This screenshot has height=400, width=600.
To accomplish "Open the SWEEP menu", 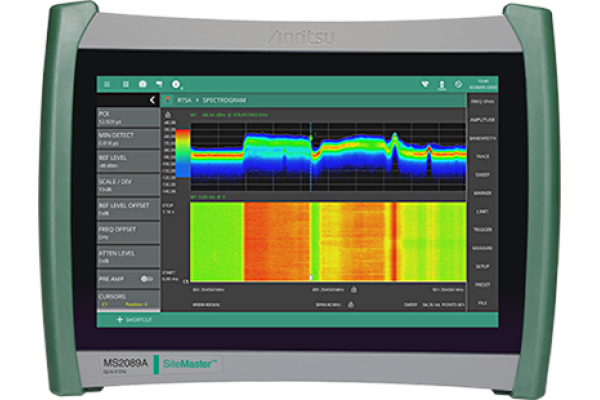I will 483,175.
